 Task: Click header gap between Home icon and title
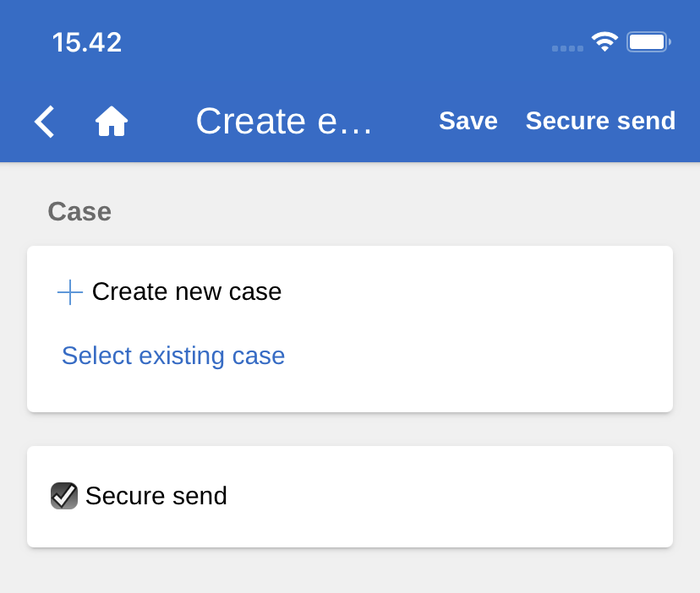(x=161, y=122)
